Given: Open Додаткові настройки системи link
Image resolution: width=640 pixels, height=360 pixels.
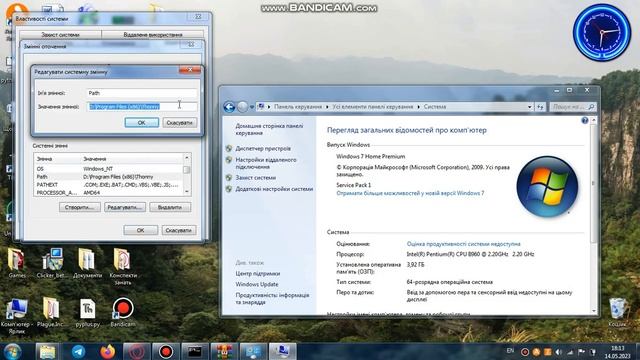Looking at the screenshot, I should tap(274, 189).
